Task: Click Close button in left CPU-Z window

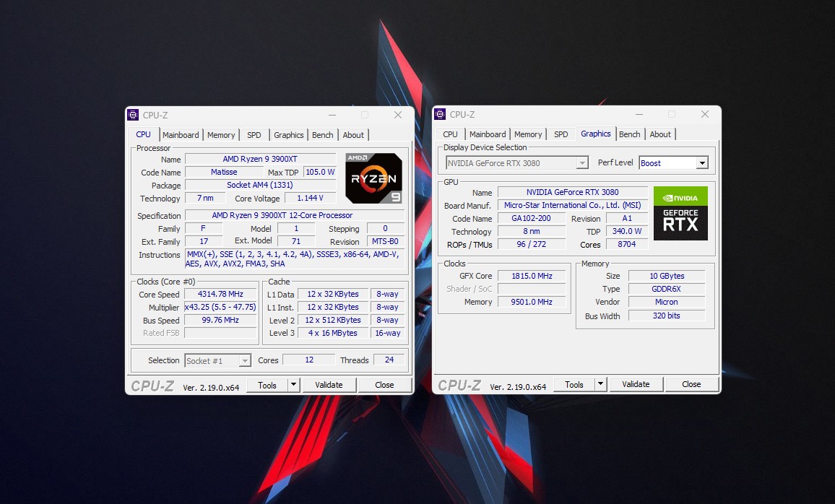Action: click(384, 385)
